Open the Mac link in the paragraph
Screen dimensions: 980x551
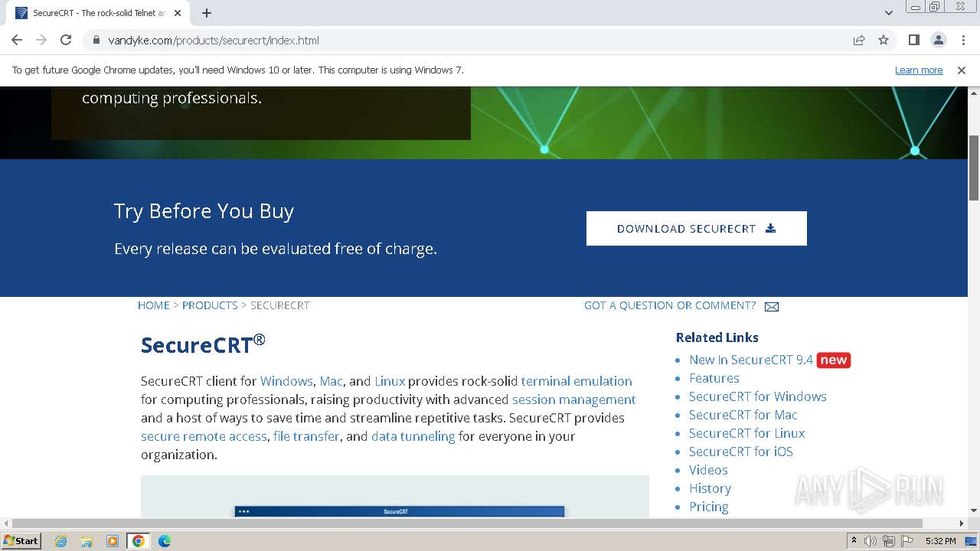click(331, 381)
